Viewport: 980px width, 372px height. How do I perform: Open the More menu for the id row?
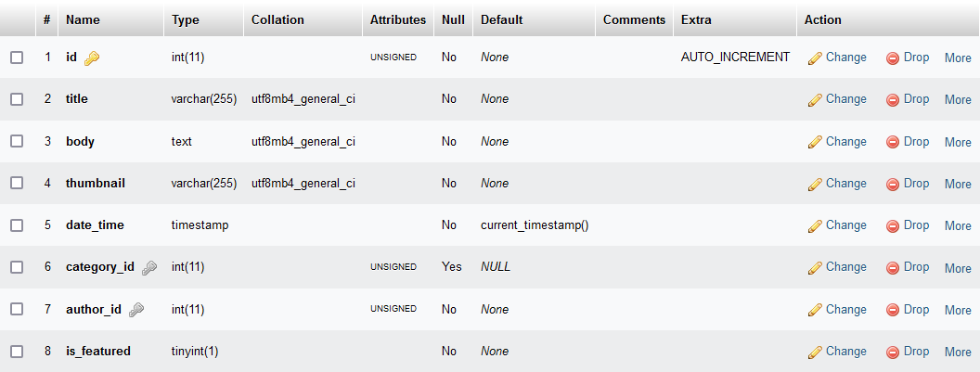coord(958,58)
